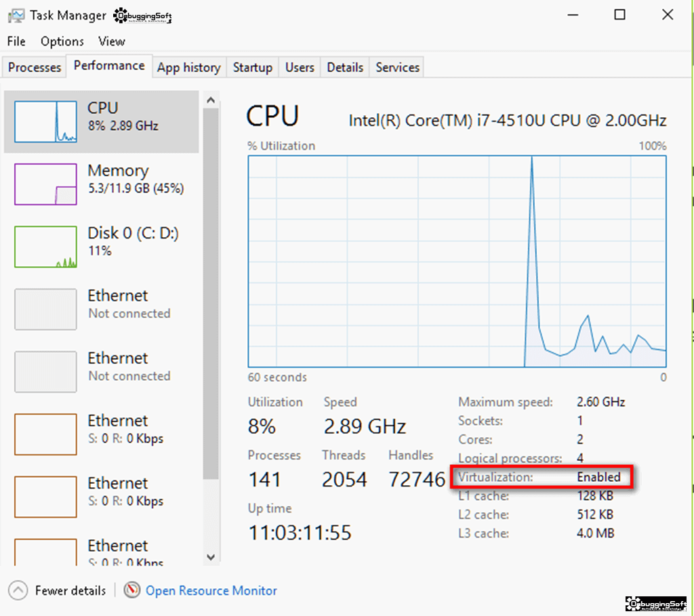
Task: Open the Users tab
Action: pos(300,67)
